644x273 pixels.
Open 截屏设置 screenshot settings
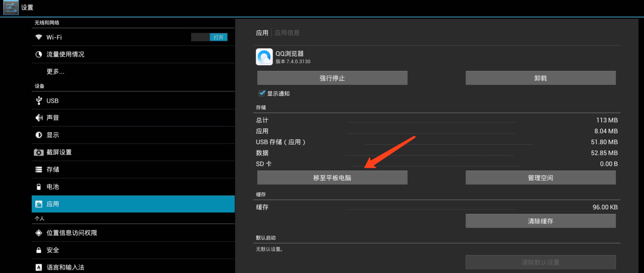pyautogui.click(x=133, y=152)
